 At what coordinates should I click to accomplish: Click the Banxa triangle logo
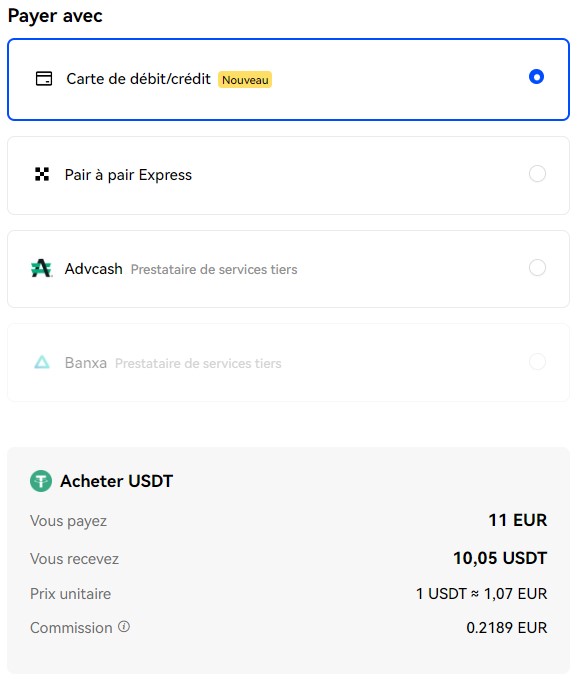[42, 362]
